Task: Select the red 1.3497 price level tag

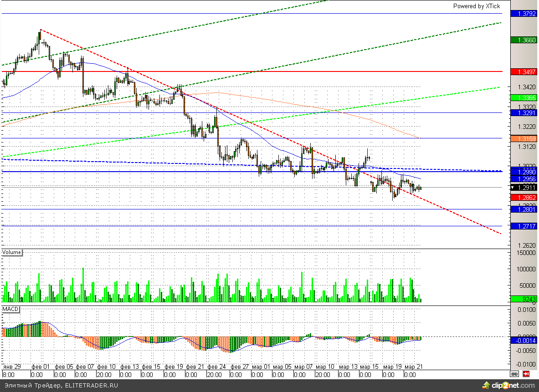Action: coord(524,72)
